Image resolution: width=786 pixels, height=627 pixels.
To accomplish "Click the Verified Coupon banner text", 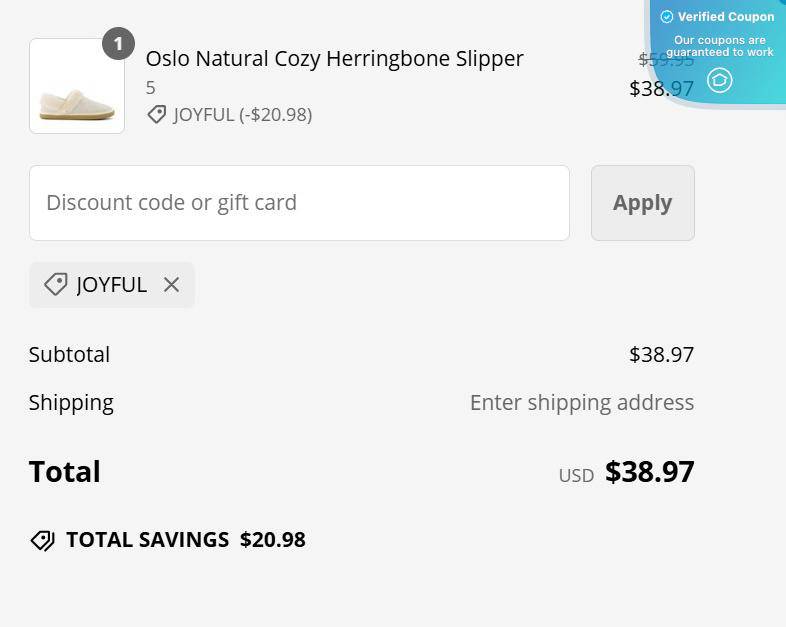I will pyautogui.click(x=726, y=17).
